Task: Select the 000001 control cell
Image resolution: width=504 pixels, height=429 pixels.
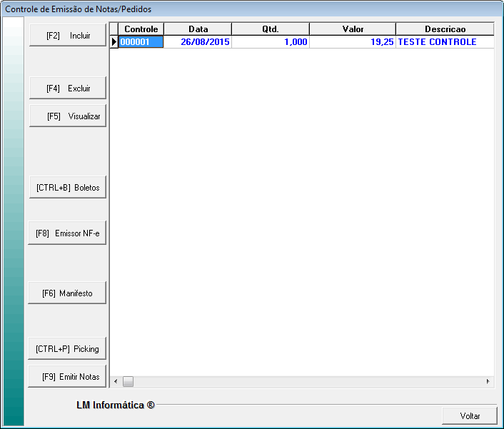Action: pos(141,42)
